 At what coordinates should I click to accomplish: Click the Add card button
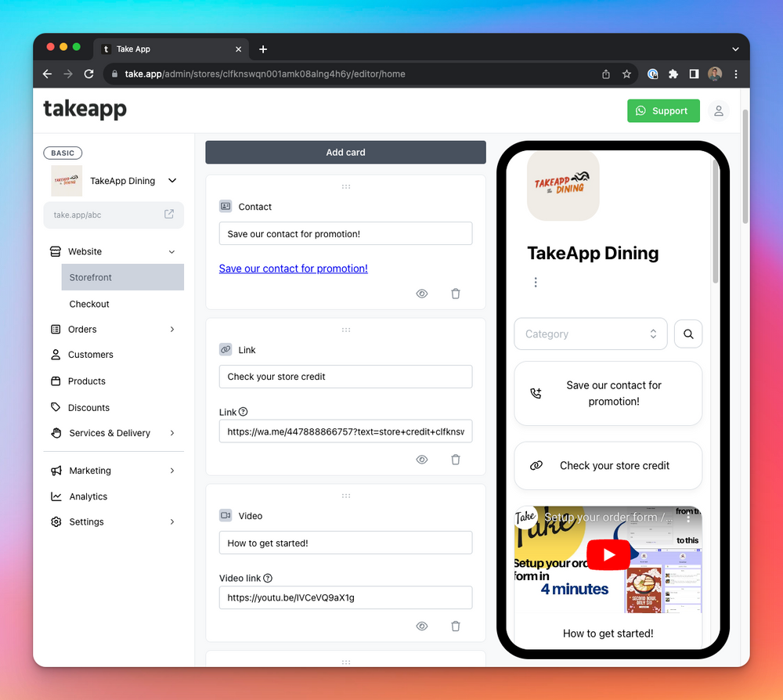pyautogui.click(x=345, y=152)
